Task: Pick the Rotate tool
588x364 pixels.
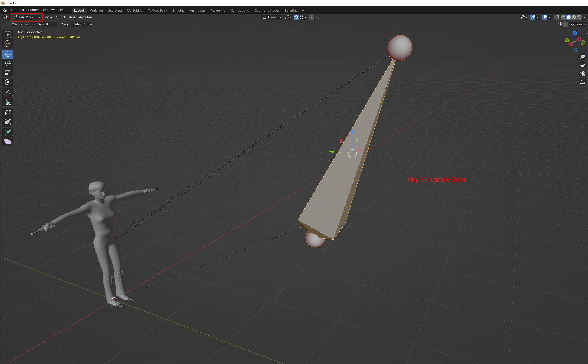Action: point(8,64)
